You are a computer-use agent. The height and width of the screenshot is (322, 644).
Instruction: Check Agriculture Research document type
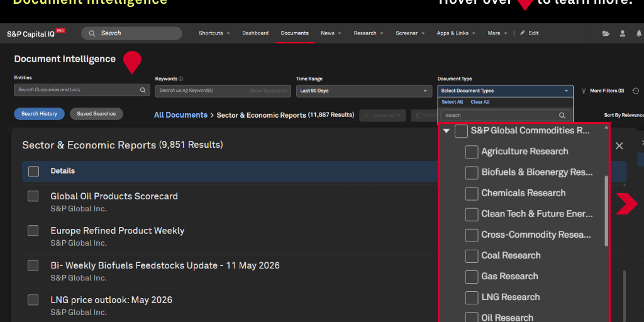pyautogui.click(x=472, y=152)
